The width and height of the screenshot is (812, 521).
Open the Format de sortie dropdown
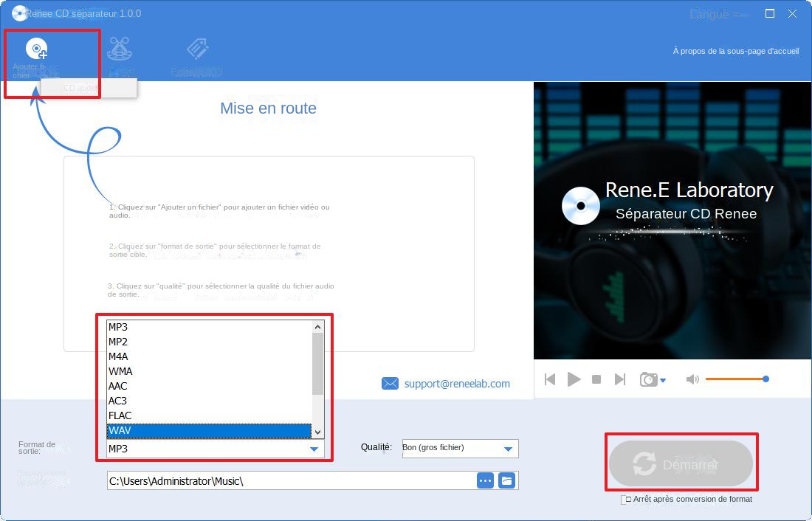[313, 448]
